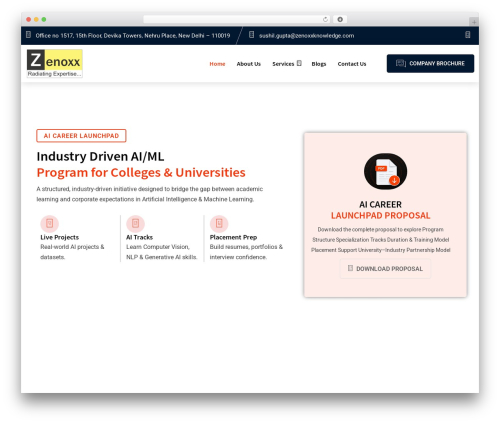Open the Blogs page

[319, 64]
